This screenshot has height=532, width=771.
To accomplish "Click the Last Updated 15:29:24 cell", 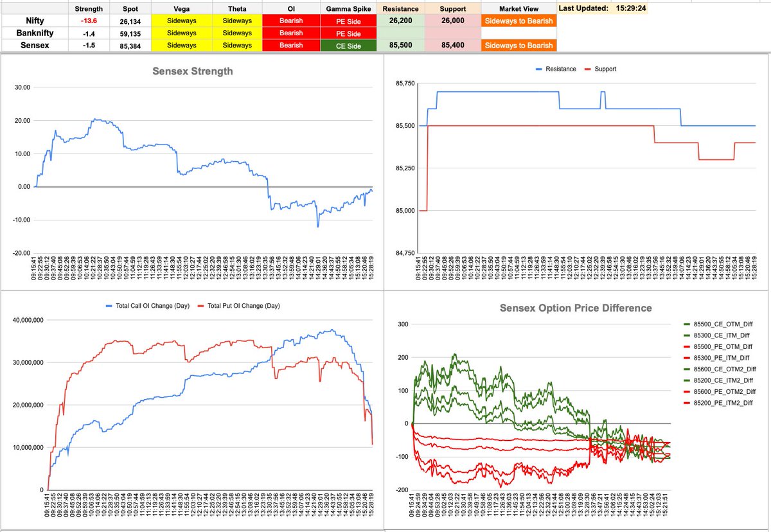I will click(x=603, y=8).
